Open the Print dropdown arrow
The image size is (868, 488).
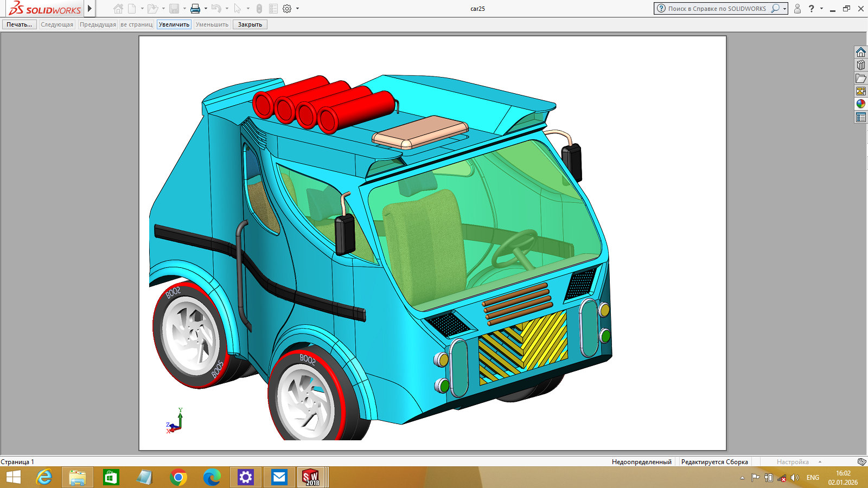coord(206,9)
